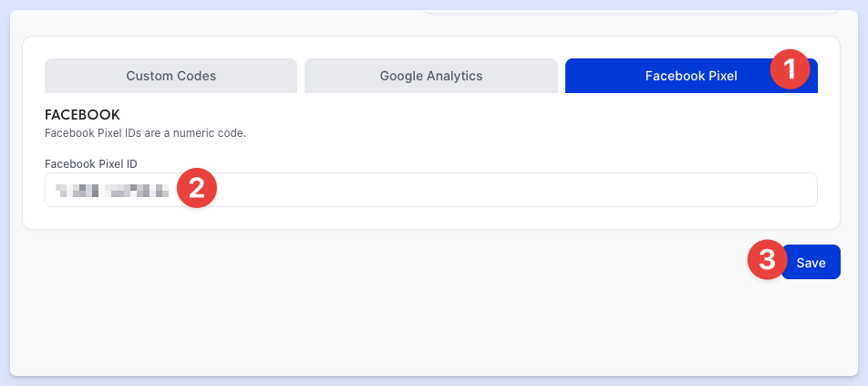The width and height of the screenshot is (868, 386).
Task: Click the 'Custom Codes' tab label text
Action: click(x=171, y=76)
